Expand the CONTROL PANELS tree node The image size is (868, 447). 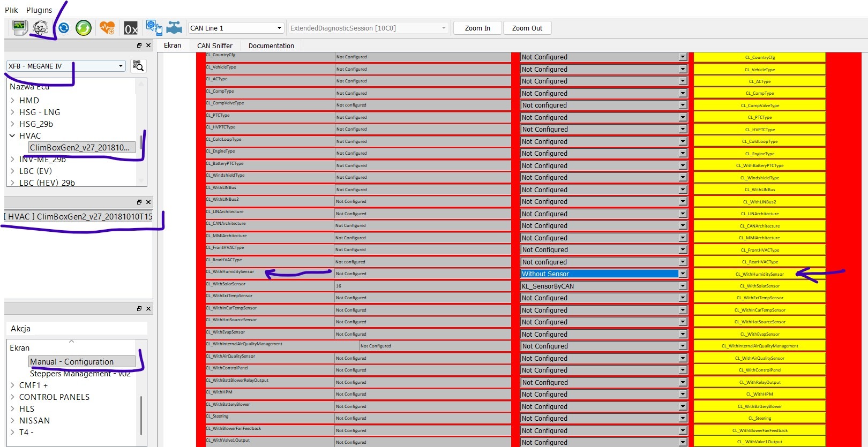tap(12, 397)
